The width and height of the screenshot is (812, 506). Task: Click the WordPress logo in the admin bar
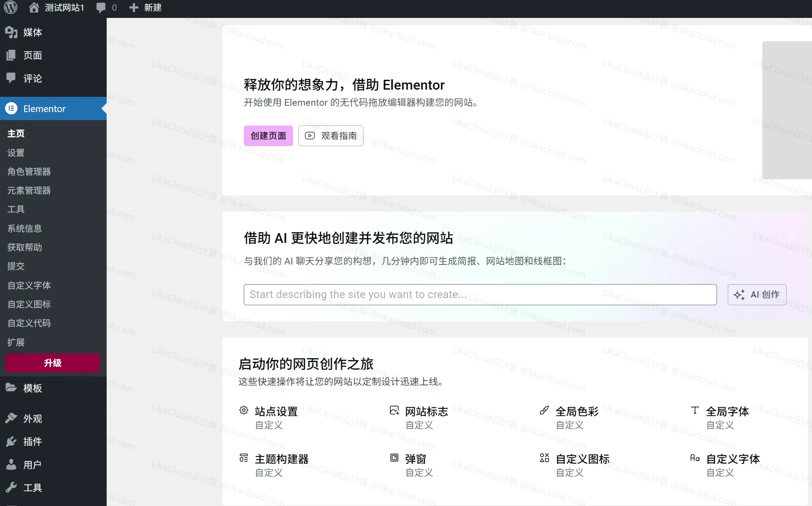tap(10, 7)
